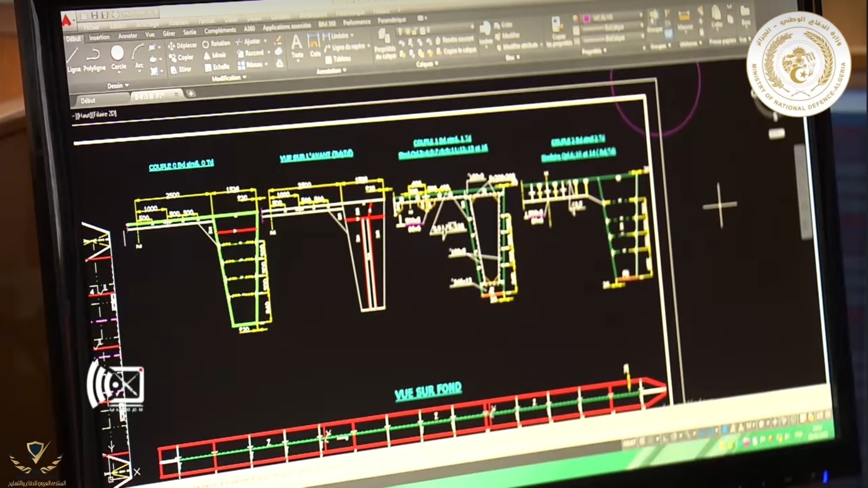Open the Compléments ribbon tab
Image resolution: width=868 pixels, height=488 pixels.
pyautogui.click(x=220, y=31)
